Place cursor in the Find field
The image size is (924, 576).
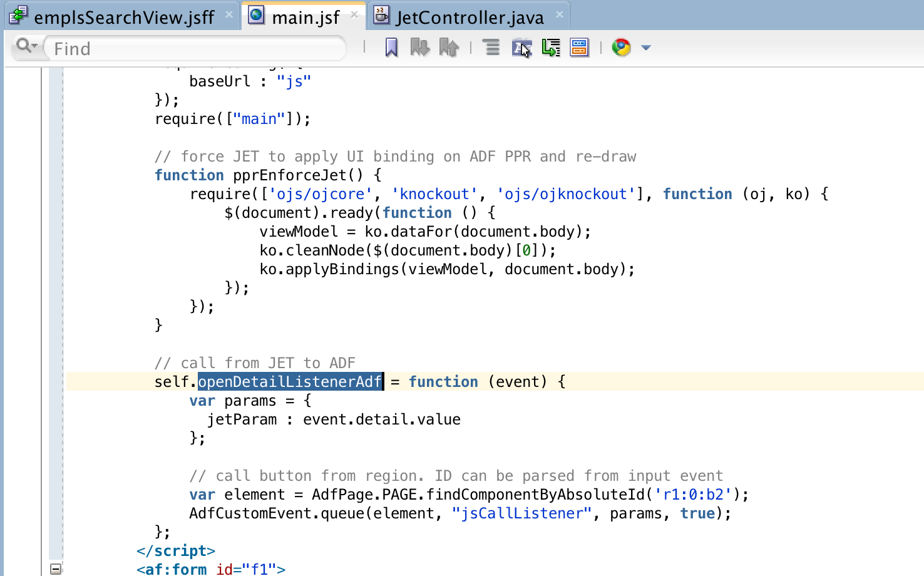pyautogui.click(x=188, y=48)
